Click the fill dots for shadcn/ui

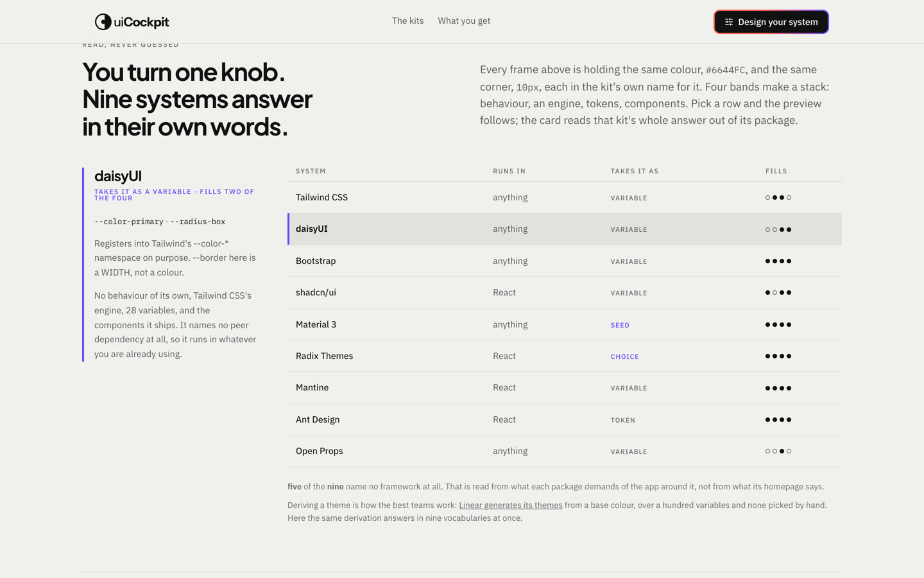pos(778,292)
